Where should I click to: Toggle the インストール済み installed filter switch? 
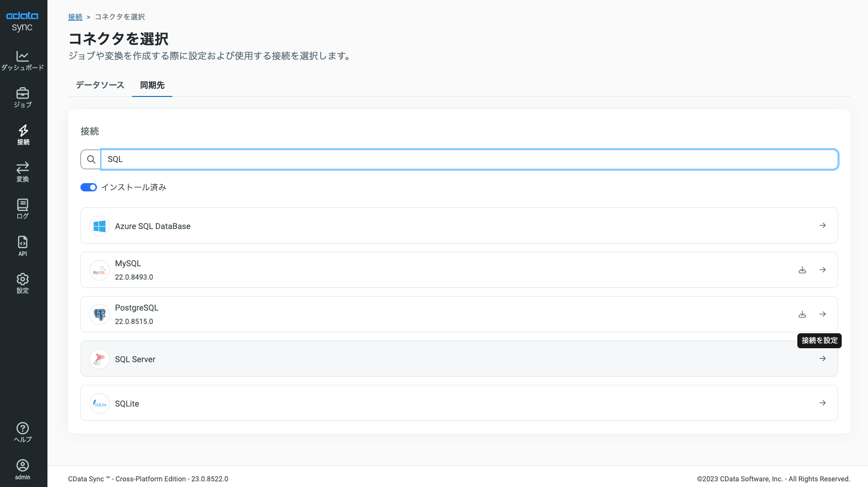89,187
